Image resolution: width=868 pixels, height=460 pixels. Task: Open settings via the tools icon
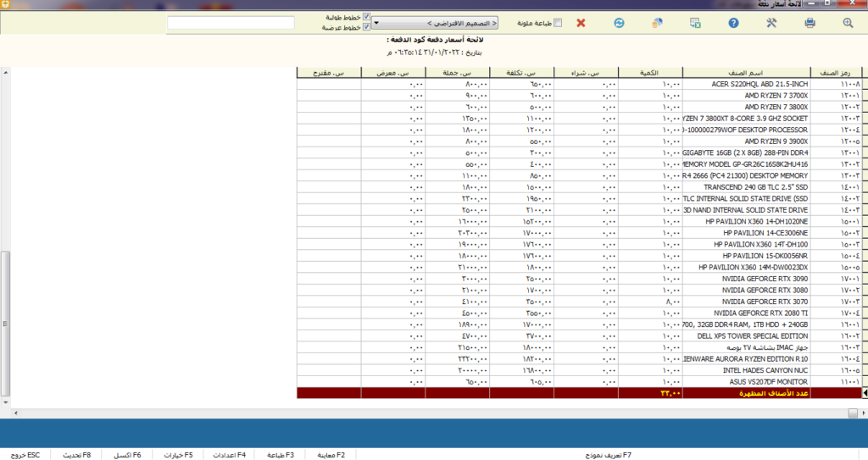[x=771, y=23]
